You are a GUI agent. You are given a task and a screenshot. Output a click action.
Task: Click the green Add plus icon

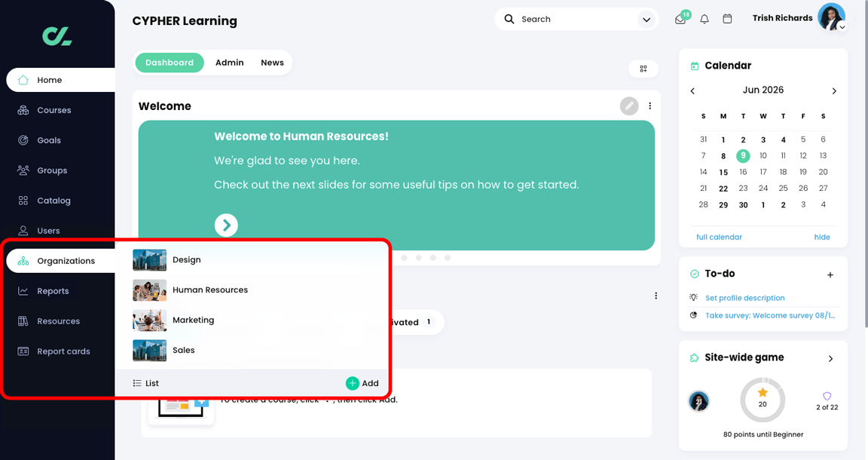click(x=352, y=383)
